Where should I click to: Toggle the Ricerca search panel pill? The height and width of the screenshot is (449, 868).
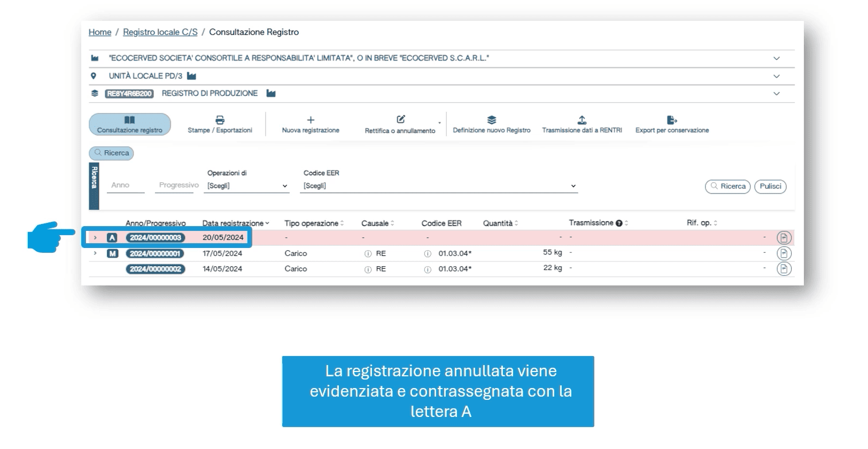coord(111,153)
